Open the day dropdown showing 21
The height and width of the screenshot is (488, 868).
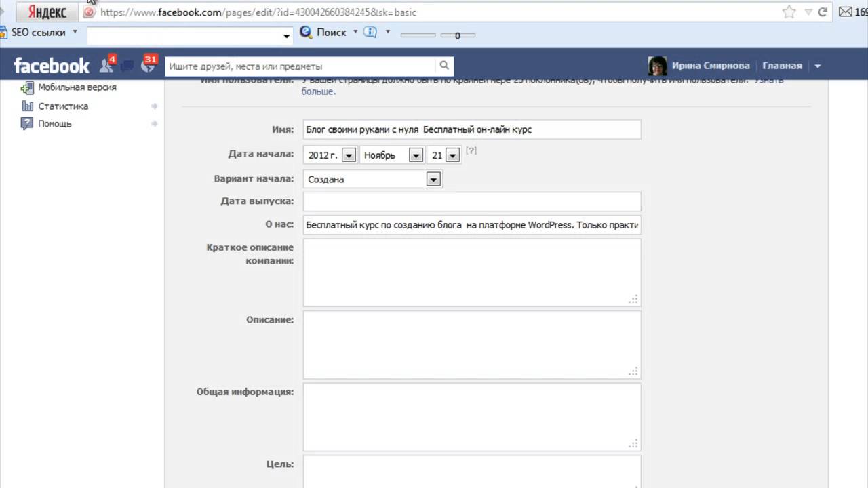click(x=444, y=155)
